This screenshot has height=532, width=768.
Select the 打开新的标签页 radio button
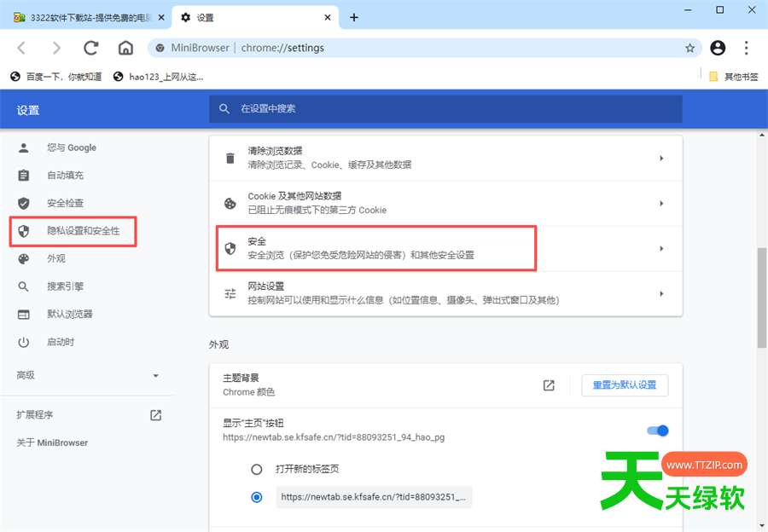pyautogui.click(x=257, y=470)
